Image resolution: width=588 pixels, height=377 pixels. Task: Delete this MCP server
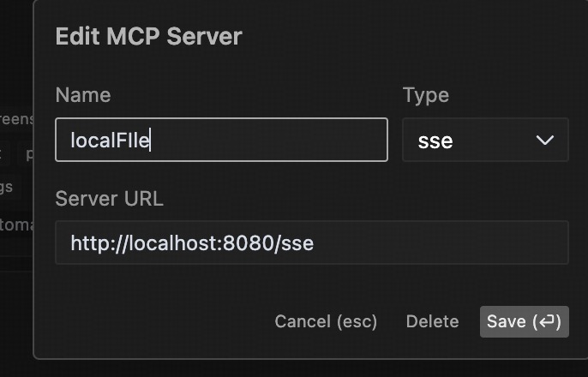point(432,321)
